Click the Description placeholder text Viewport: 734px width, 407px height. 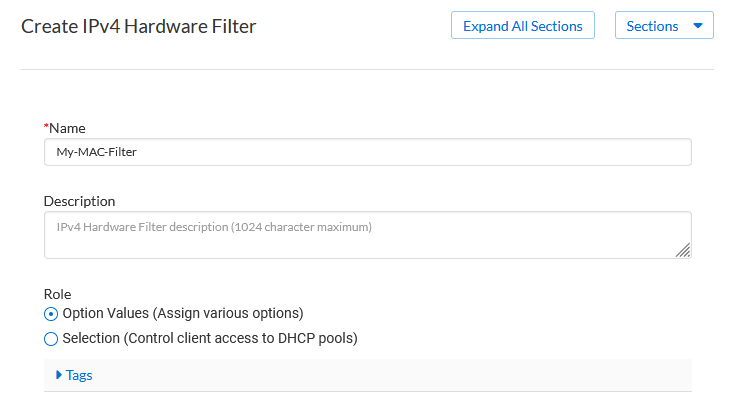coord(214,227)
